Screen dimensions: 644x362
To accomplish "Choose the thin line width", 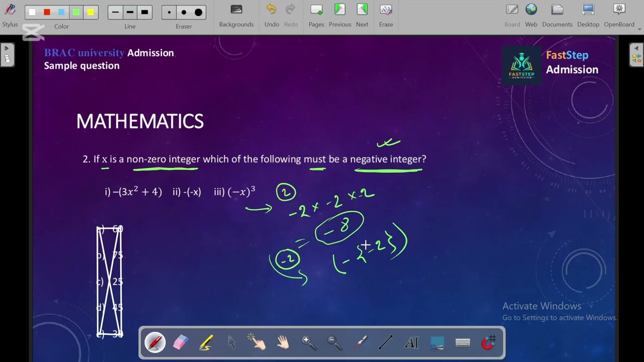I will coord(116,12).
